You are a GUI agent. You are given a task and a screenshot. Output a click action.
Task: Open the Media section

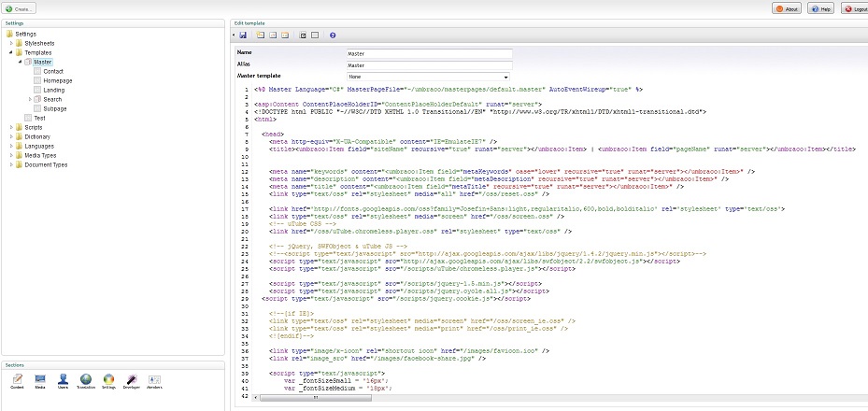[x=39, y=379]
